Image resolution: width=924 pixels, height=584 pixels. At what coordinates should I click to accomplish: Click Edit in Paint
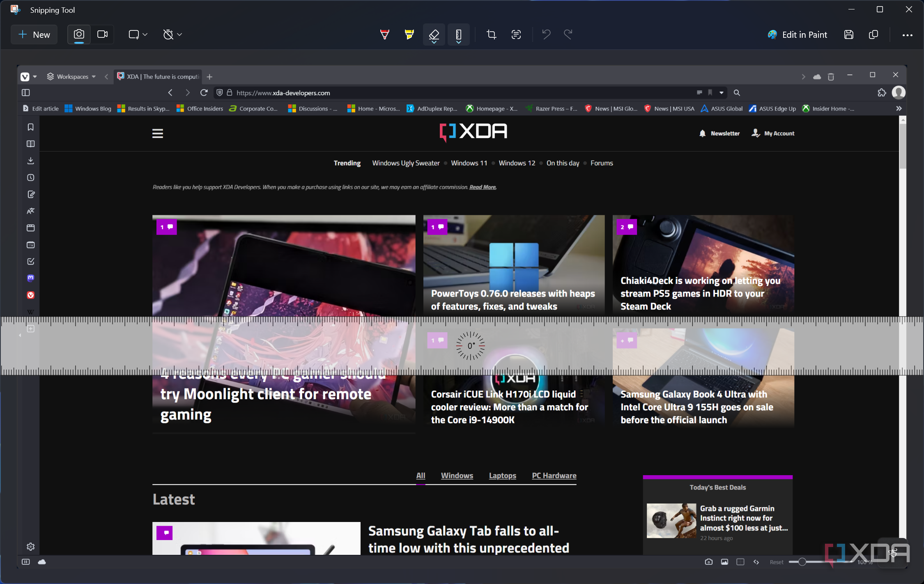coord(798,35)
